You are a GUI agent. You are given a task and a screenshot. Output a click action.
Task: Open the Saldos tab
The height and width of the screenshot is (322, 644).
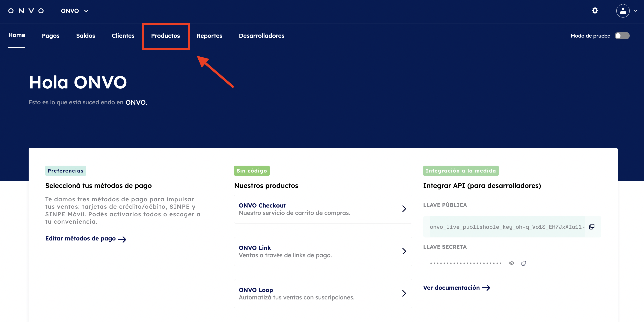(86, 36)
